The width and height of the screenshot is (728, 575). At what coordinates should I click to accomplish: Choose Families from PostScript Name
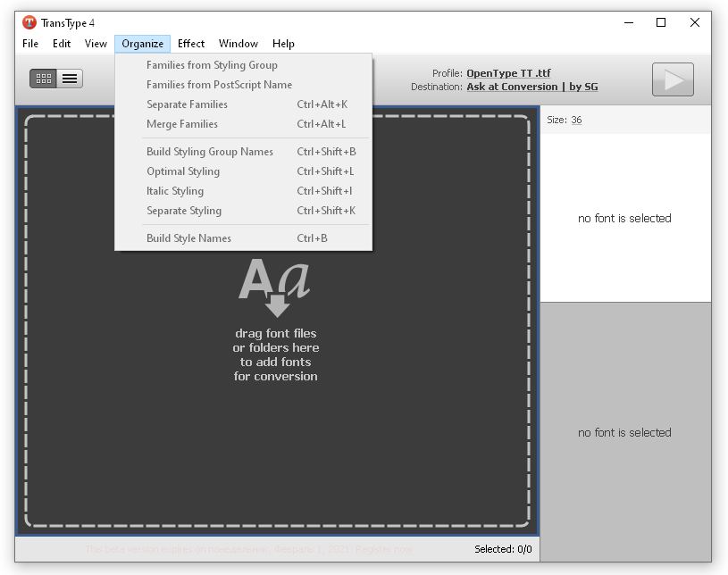(x=243, y=85)
